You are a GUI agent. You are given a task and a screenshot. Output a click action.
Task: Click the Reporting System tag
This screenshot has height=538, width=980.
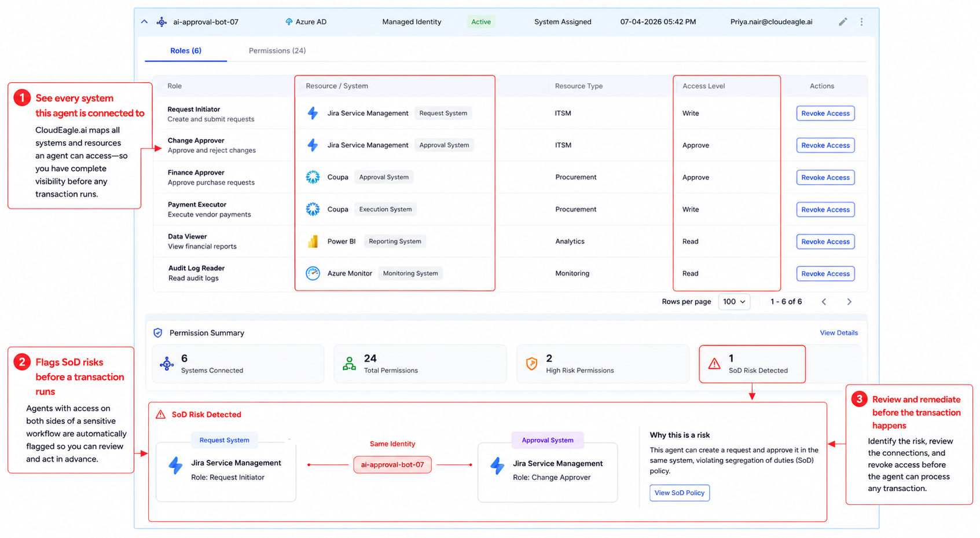pyautogui.click(x=395, y=241)
